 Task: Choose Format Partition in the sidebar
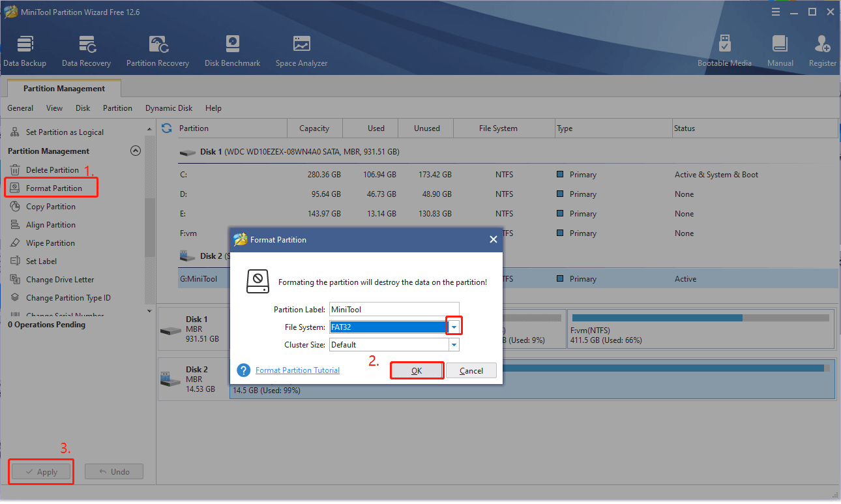[53, 188]
